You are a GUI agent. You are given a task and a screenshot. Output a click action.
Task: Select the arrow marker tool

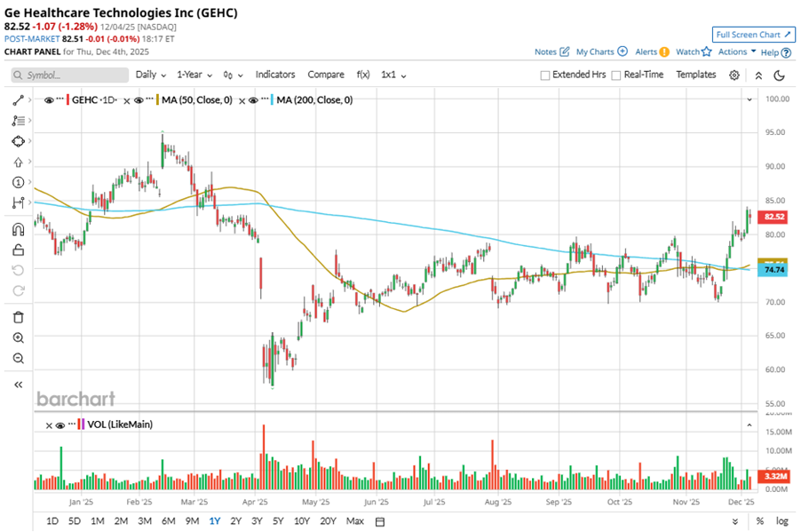[x=18, y=162]
